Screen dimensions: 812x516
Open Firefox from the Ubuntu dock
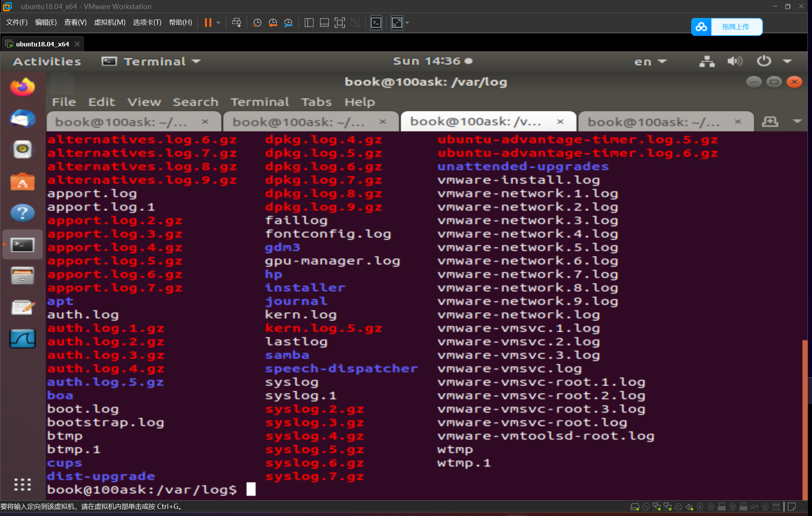click(22, 87)
